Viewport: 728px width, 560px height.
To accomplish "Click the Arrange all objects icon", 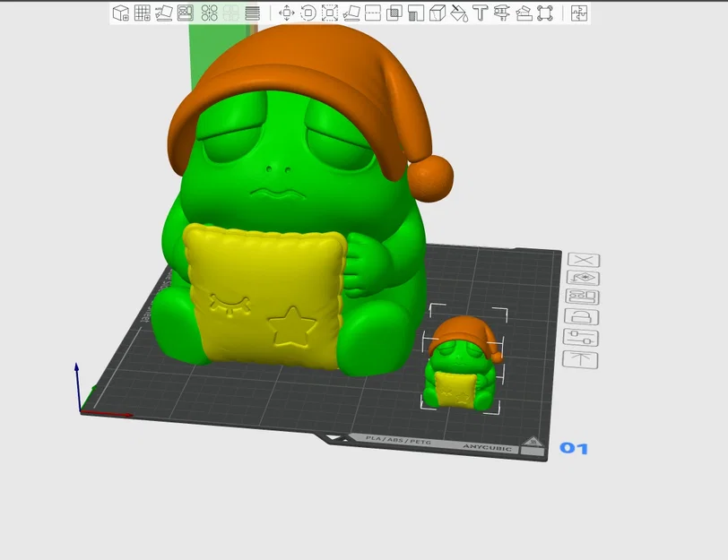I will pyautogui.click(x=186, y=13).
